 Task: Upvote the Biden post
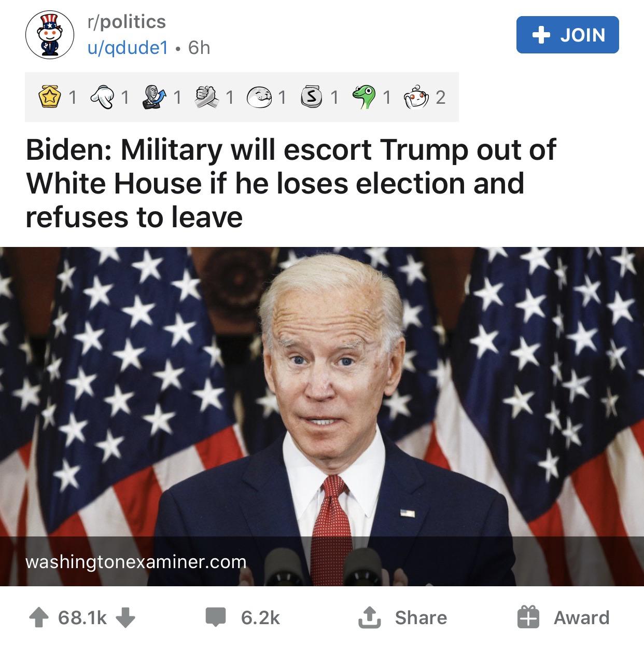click(39, 617)
